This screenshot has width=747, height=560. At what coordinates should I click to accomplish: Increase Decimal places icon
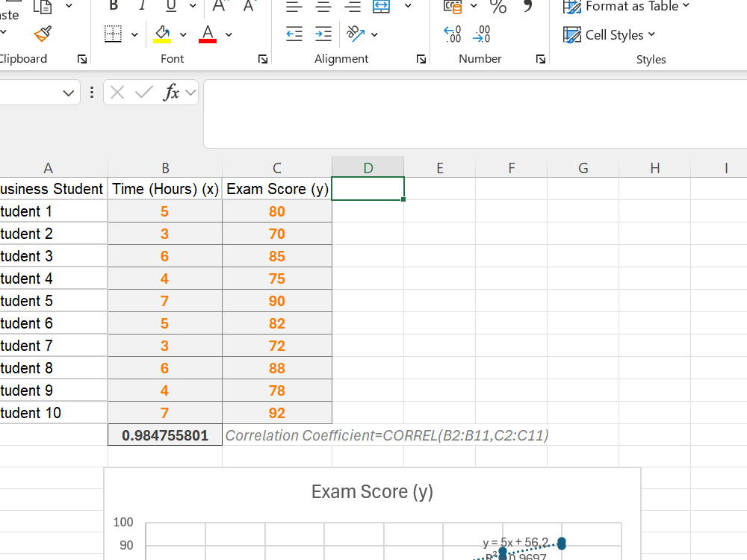coord(452,34)
